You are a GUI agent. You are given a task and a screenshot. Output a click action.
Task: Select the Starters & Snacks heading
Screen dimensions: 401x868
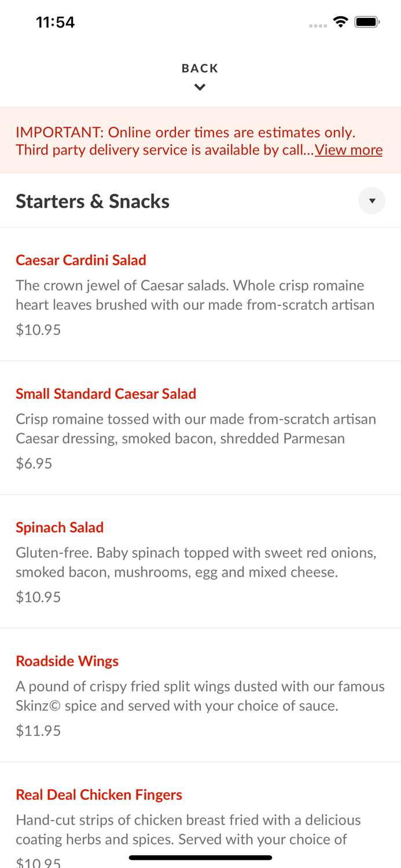[93, 201]
